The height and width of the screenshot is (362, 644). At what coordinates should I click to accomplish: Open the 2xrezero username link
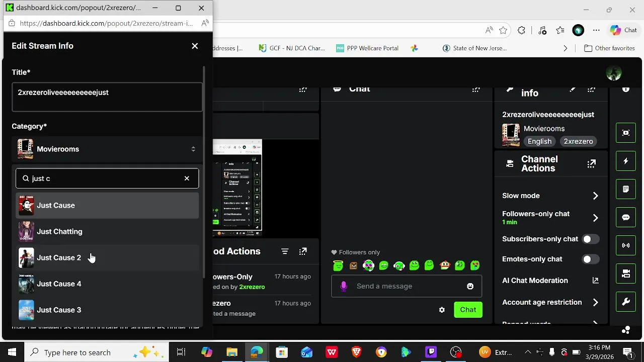tap(252, 287)
